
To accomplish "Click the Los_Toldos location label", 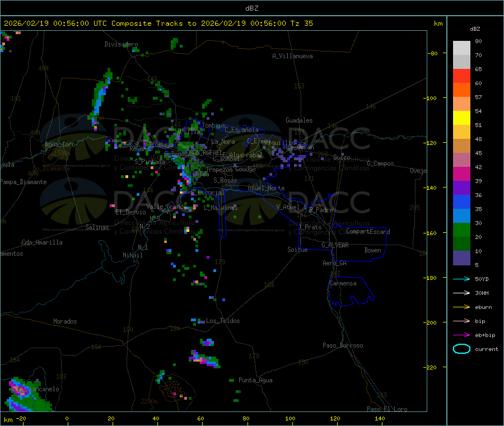I will coord(223,321).
